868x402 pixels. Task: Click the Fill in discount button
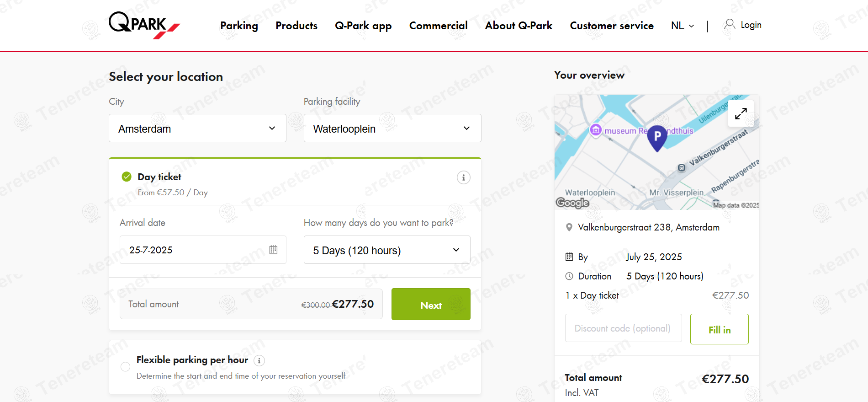pos(719,329)
